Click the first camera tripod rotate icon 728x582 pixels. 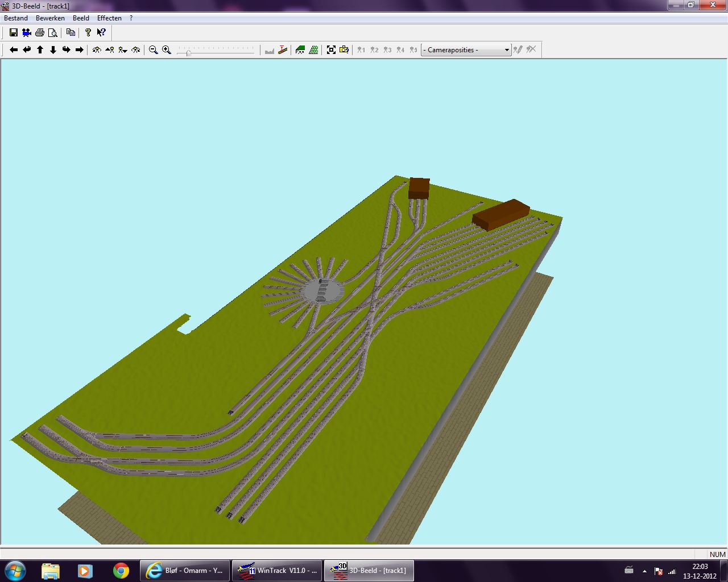tap(97, 50)
